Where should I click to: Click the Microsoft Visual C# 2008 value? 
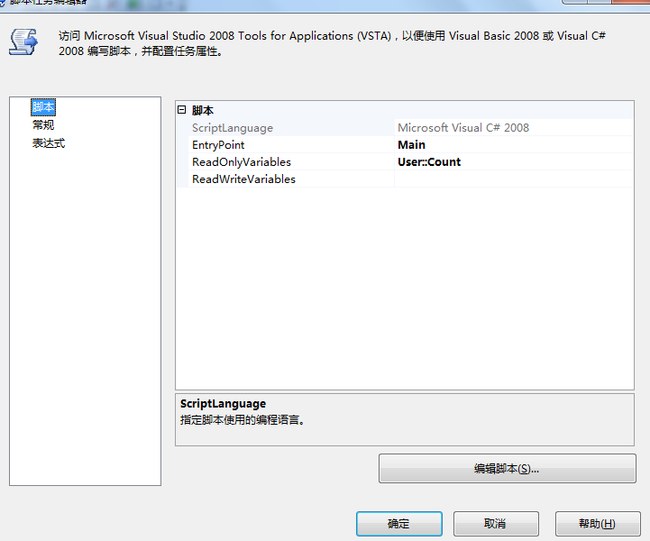(x=463, y=128)
